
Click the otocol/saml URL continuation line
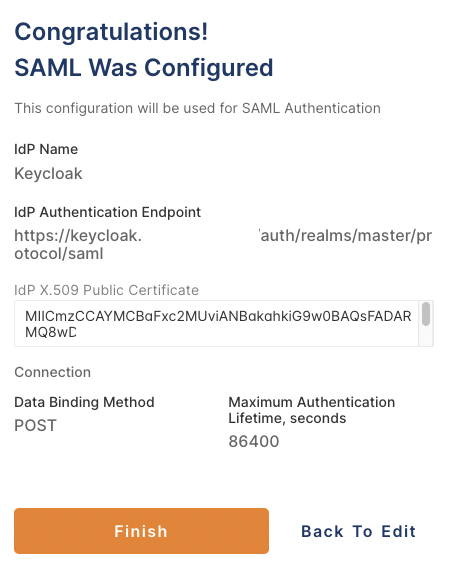tap(59, 254)
